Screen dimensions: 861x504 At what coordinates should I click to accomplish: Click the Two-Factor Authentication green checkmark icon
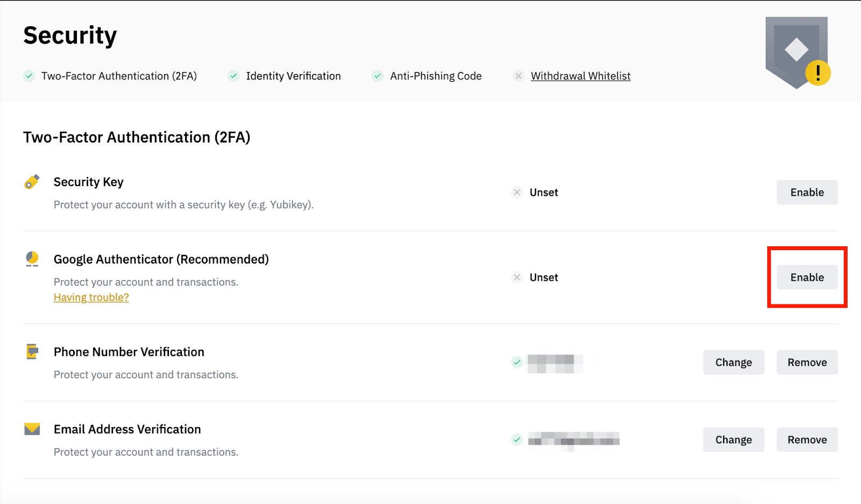29,76
